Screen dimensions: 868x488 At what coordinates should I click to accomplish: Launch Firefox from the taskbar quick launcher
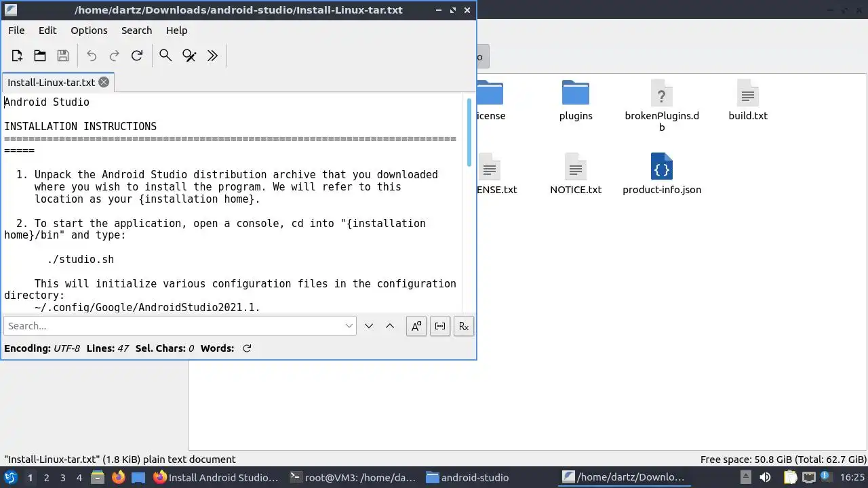118,477
